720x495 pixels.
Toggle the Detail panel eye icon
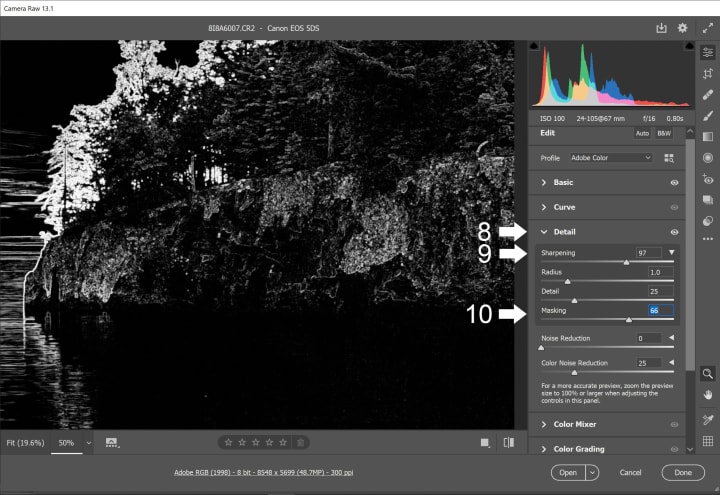tap(674, 232)
